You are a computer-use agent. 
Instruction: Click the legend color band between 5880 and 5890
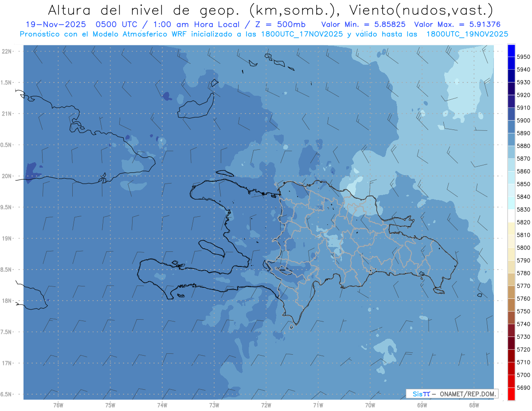pyautogui.click(x=511, y=139)
